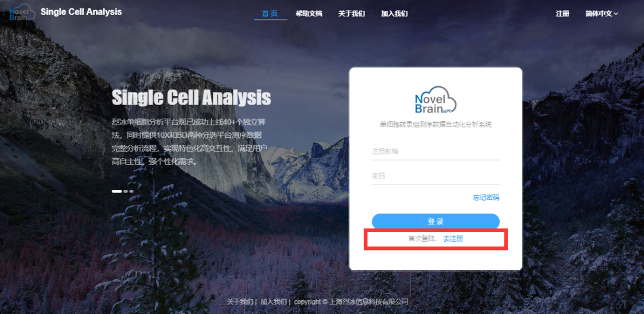
Task: Click the NovelBrain logo in the top navigation bar
Action: click(x=22, y=13)
